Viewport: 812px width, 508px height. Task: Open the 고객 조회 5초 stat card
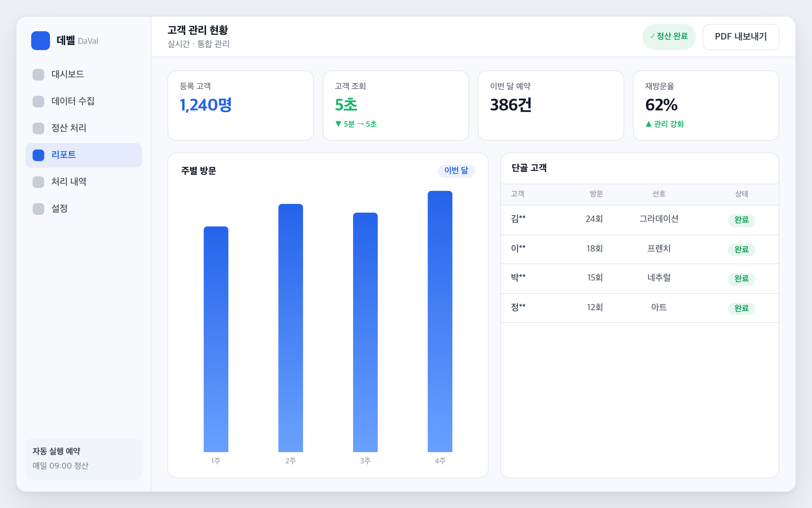click(396, 106)
